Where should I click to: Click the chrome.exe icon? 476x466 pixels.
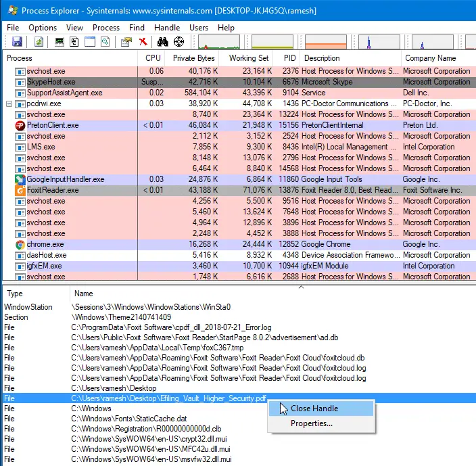pos(20,244)
